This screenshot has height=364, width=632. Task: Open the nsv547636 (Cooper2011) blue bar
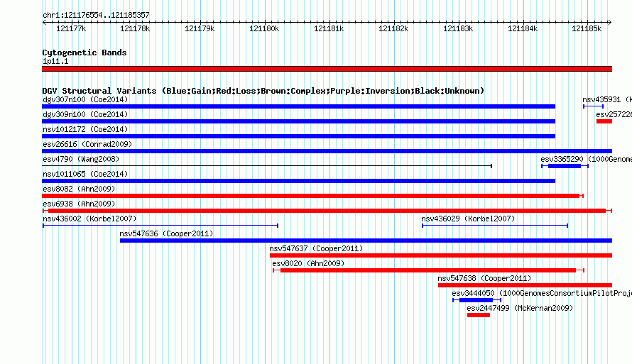point(366,241)
